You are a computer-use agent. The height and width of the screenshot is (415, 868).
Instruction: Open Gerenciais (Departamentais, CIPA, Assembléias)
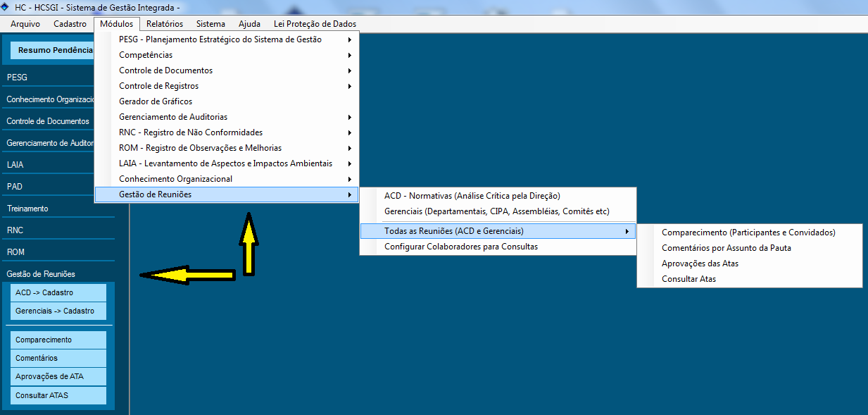498,211
